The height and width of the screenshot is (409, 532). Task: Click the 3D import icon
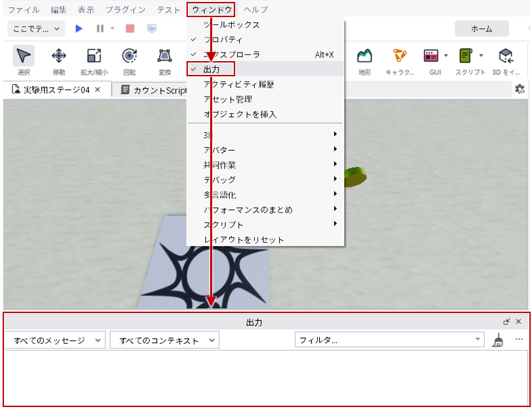[x=506, y=60]
